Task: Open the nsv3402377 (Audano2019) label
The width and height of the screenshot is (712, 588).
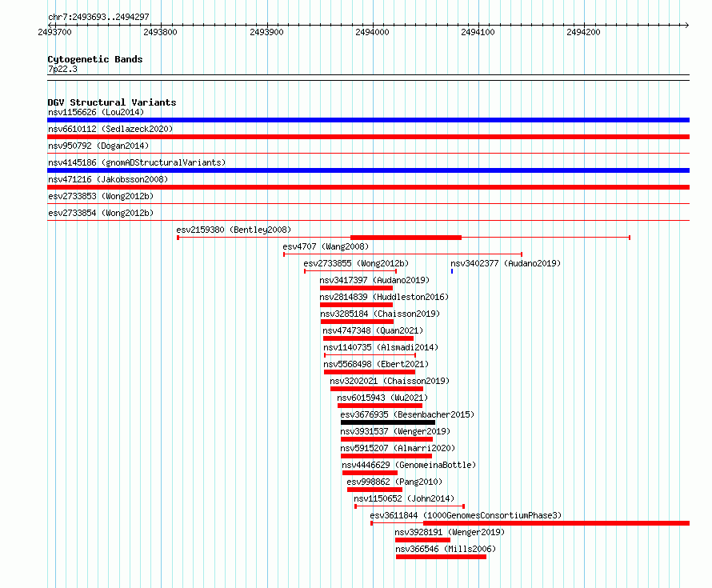Action: (x=506, y=263)
